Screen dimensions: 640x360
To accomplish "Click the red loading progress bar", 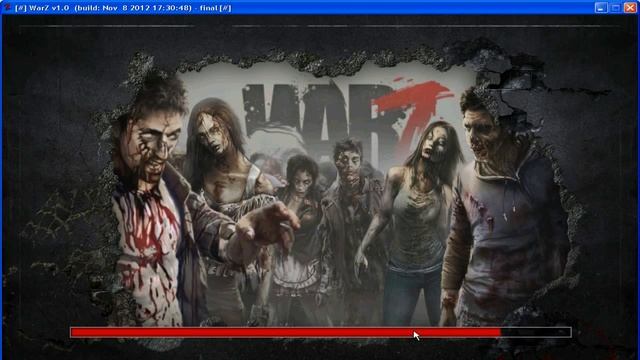I will tap(321, 332).
